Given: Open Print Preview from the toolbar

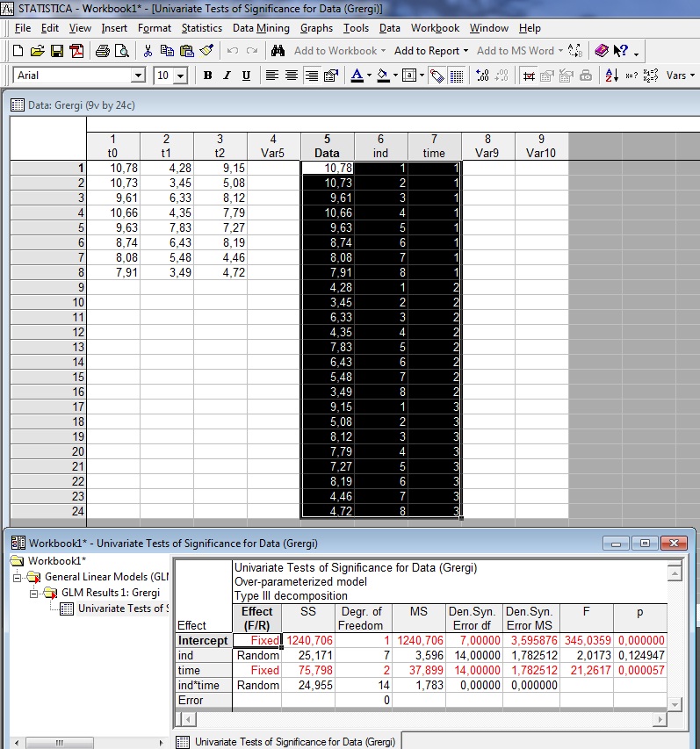Looking at the screenshot, I should [122, 51].
